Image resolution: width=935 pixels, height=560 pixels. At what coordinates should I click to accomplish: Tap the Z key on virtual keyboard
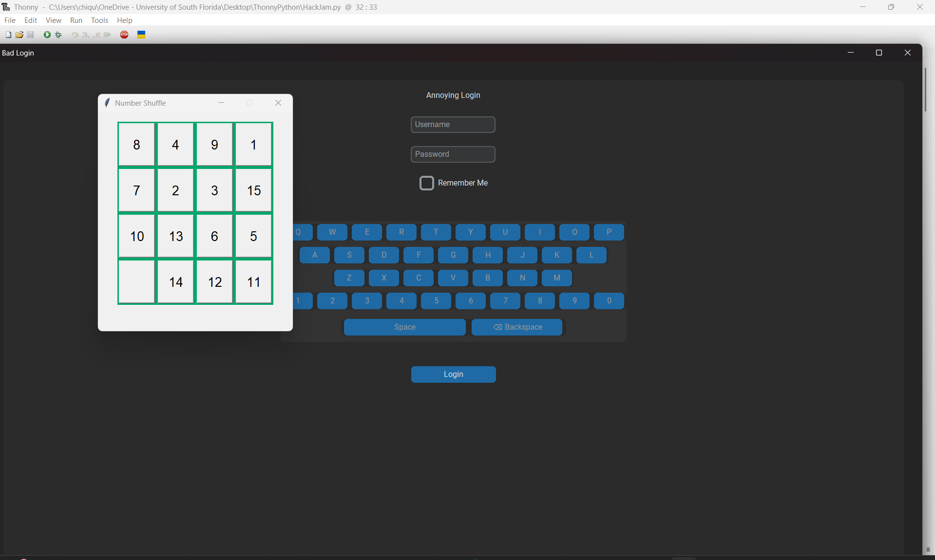tap(349, 278)
